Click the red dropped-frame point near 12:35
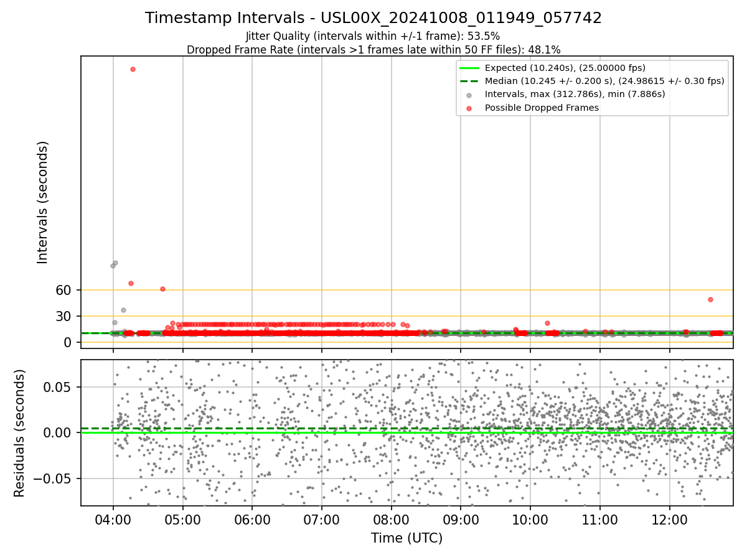The width and height of the screenshot is (747, 560). point(710,299)
